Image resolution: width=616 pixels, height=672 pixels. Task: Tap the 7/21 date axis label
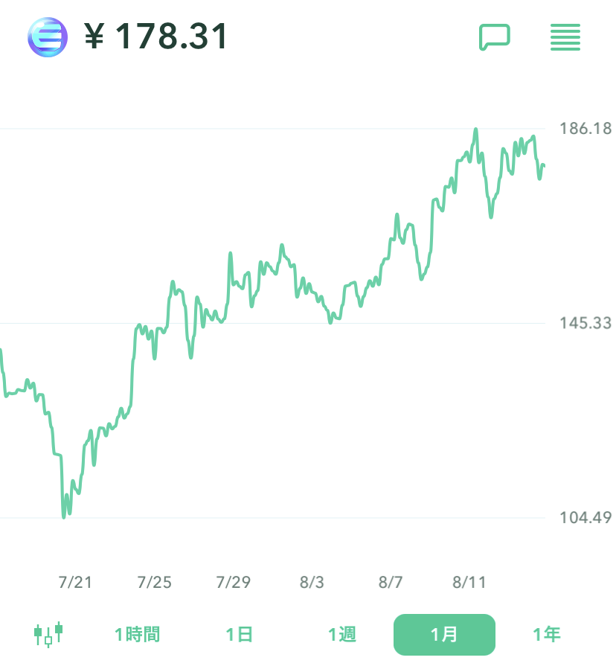tap(75, 582)
